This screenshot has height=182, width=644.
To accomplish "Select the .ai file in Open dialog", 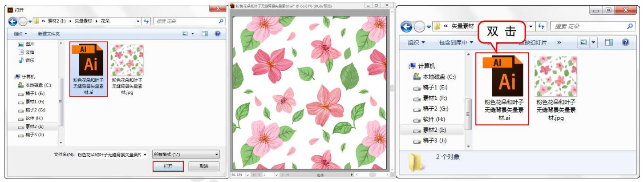I will click(88, 69).
